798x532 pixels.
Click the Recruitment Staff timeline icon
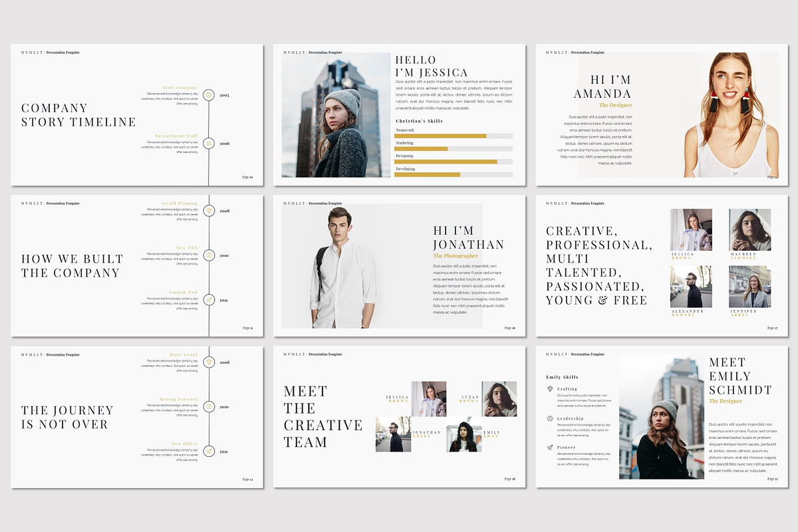(209, 143)
